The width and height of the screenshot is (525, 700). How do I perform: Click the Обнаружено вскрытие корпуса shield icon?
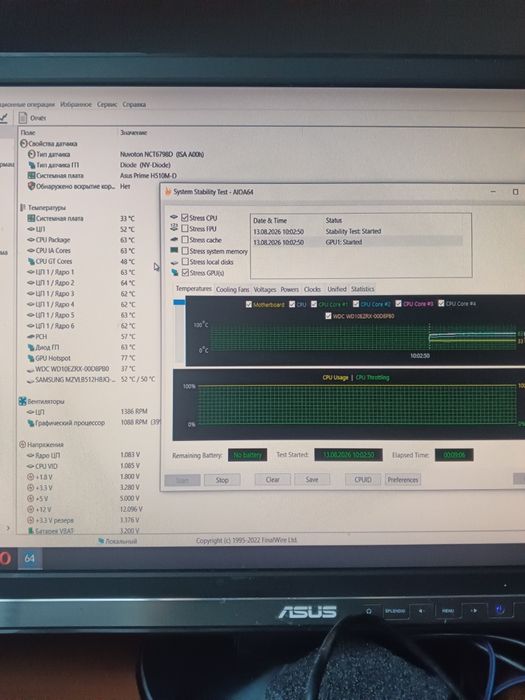point(31,186)
